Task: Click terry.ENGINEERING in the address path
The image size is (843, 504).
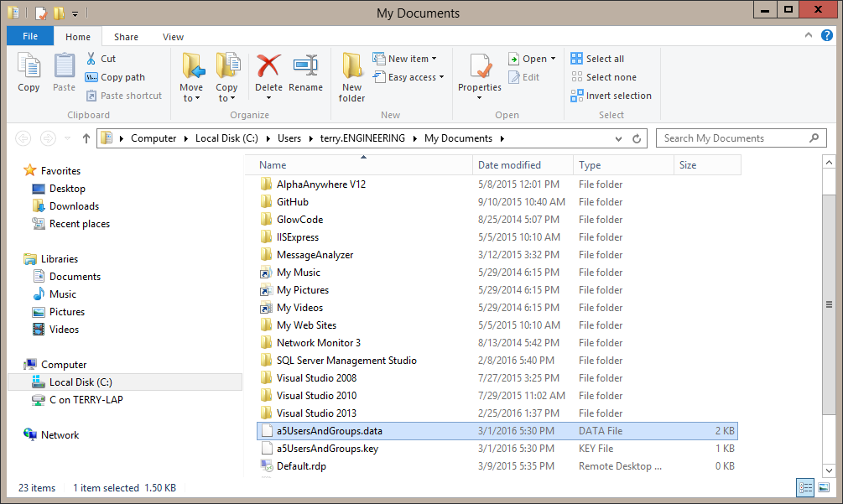Action: 362,138
